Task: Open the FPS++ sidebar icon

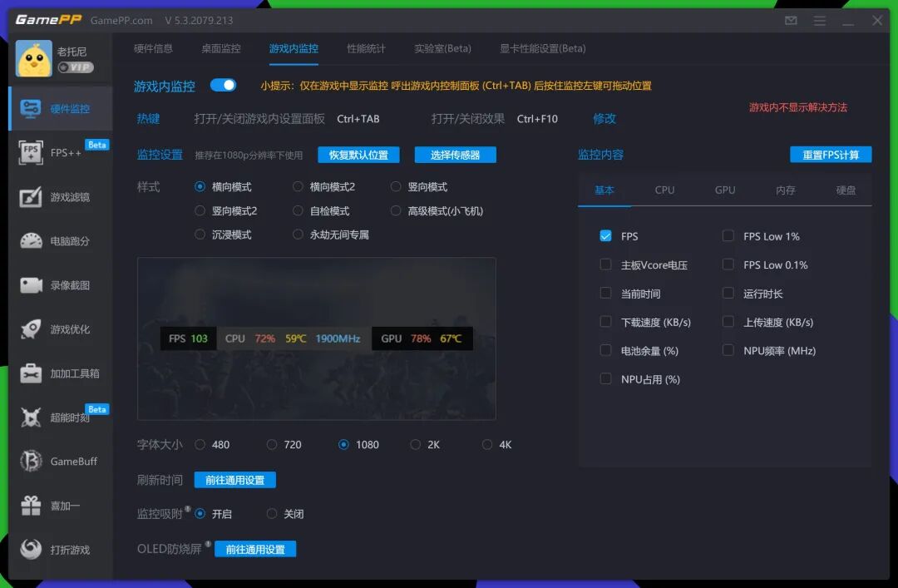Action: (x=31, y=153)
